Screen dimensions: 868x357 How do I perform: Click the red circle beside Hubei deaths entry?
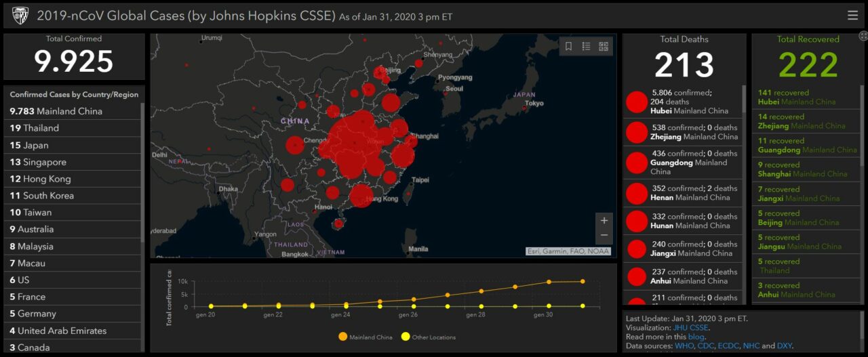click(x=637, y=102)
